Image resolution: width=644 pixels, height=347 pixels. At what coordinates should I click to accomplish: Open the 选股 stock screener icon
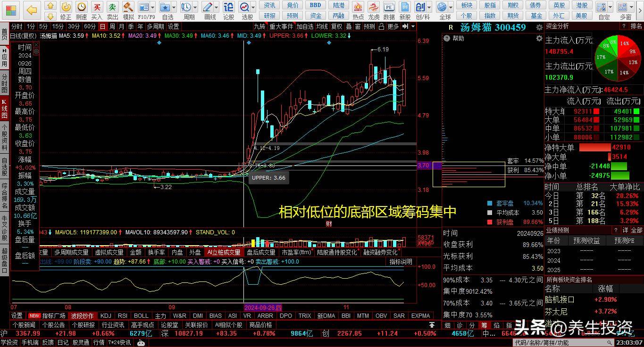click(x=245, y=7)
